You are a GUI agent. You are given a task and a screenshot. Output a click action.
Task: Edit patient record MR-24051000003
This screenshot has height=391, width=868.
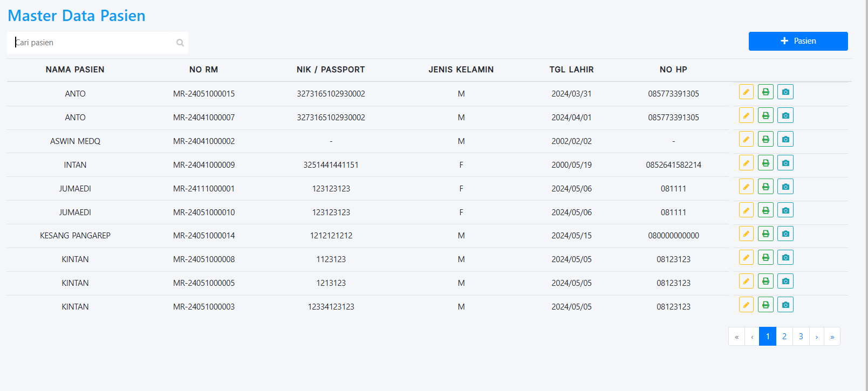[746, 305]
